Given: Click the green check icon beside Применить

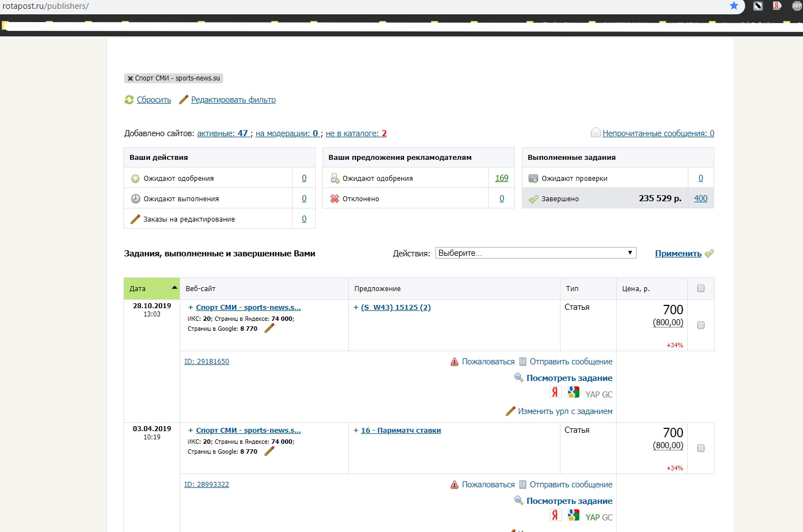Looking at the screenshot, I should point(709,254).
